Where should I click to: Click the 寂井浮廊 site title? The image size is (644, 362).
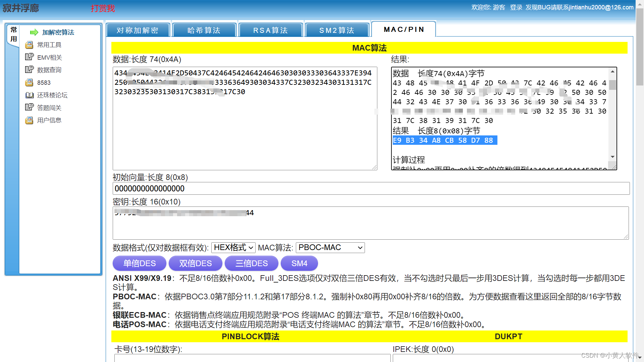[21, 8]
